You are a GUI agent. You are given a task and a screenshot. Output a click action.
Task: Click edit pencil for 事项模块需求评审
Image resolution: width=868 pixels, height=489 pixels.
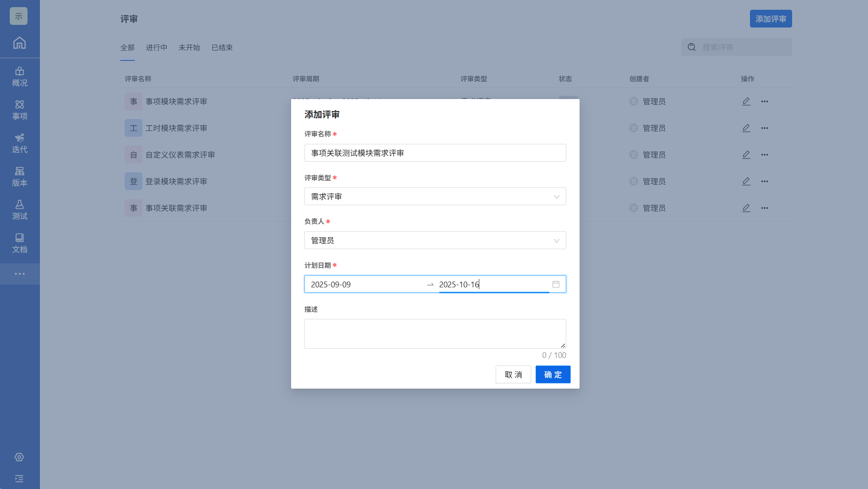point(746,101)
